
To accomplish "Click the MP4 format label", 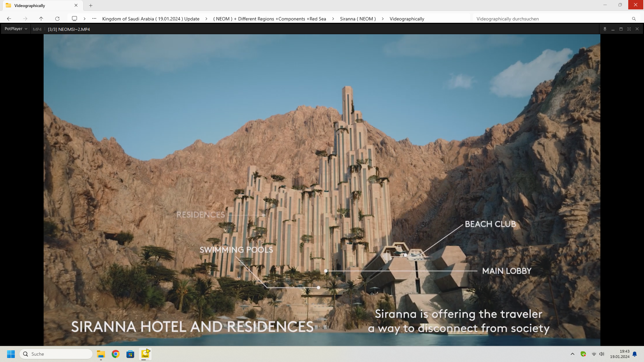I will 37,29.
